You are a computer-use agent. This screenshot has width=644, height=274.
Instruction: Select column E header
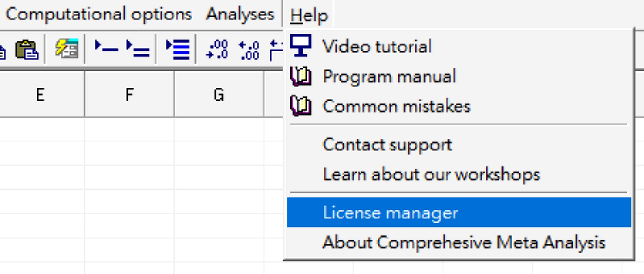coord(40,94)
